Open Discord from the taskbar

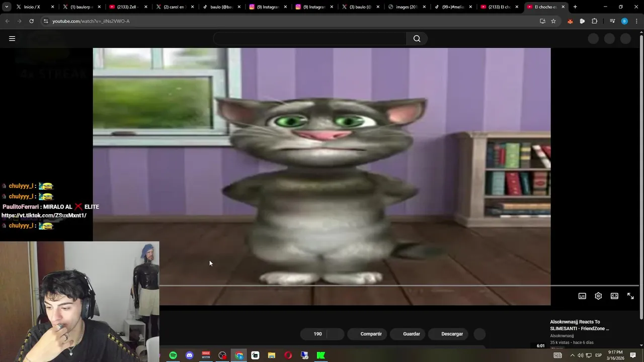coord(190,355)
